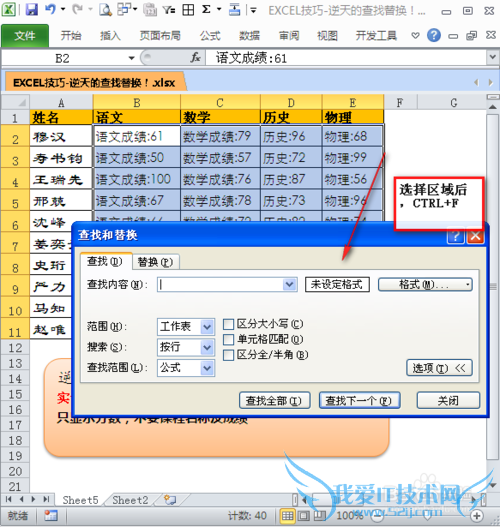Click in the 查找内容 text field
500x527 pixels.
click(x=220, y=284)
